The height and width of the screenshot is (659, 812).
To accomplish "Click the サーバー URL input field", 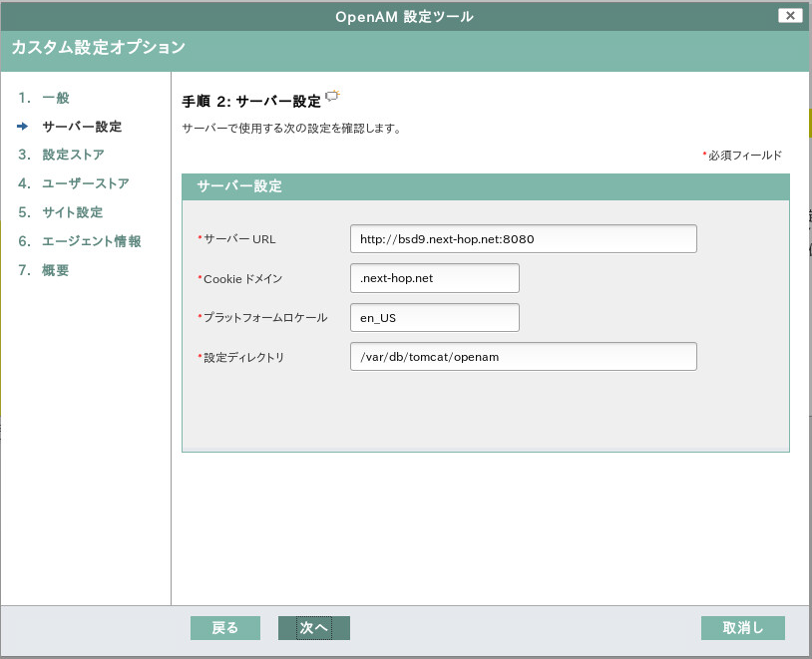I will coord(522,238).
